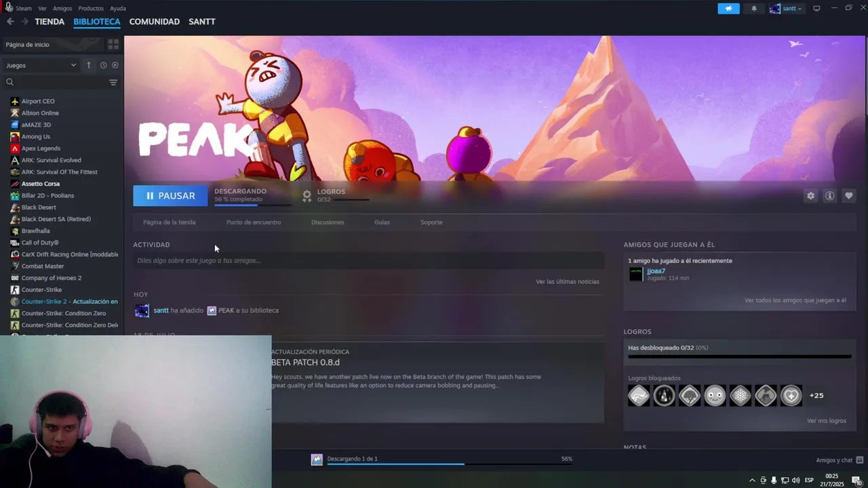Viewport: 868px width, 488px height.
Task: Open jjoaa7's profile name link
Action: [656, 271]
